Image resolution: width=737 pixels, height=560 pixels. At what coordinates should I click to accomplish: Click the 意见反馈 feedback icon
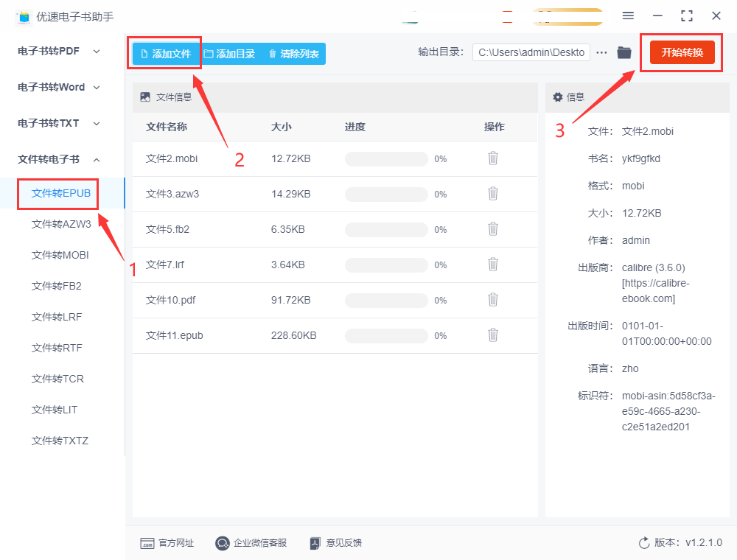pos(315,544)
